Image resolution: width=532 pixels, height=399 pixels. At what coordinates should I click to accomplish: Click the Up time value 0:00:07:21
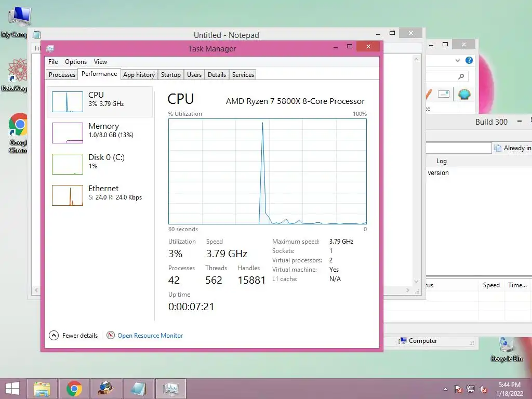(191, 307)
